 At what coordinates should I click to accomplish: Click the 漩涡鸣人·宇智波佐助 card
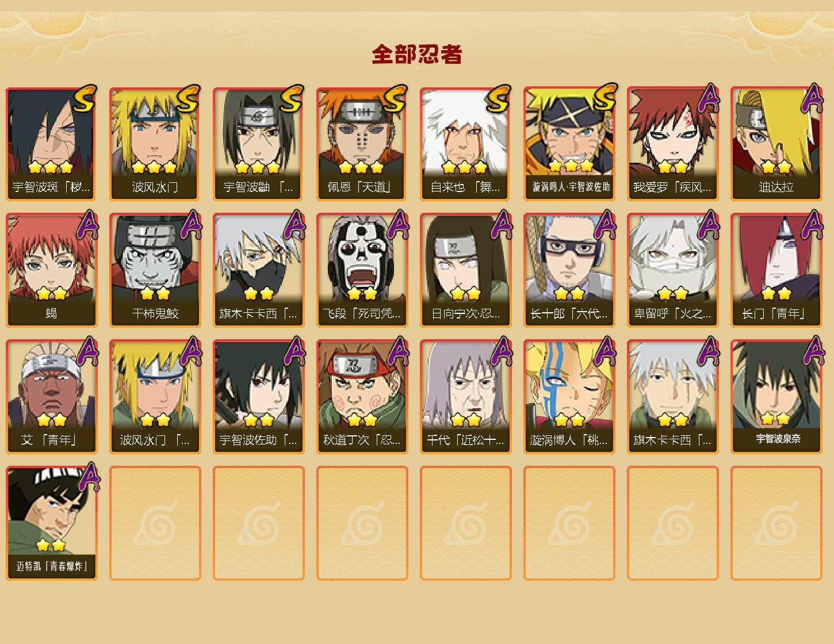coord(569,144)
